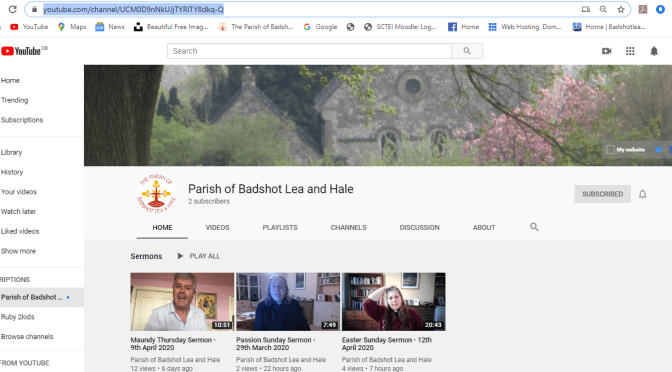Switch to the HOME tab

(162, 228)
